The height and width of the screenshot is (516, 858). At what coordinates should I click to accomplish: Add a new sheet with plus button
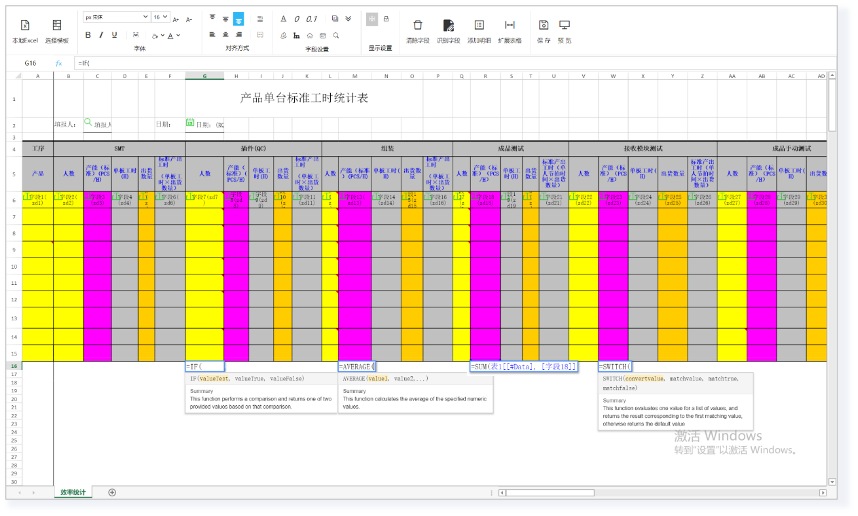[112, 492]
